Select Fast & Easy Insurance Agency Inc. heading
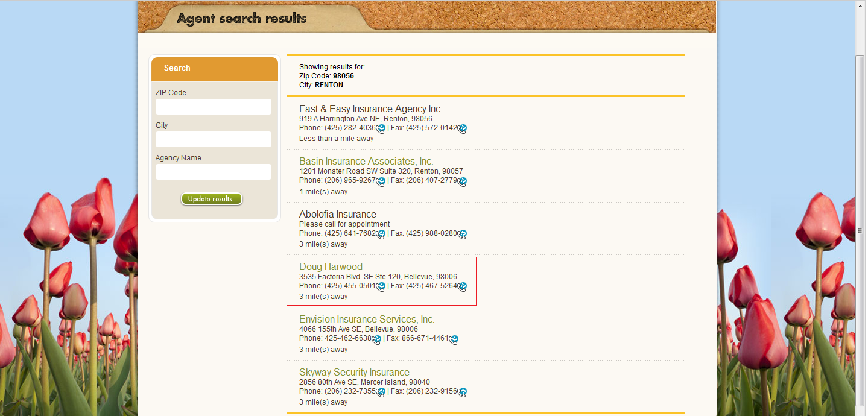 click(371, 109)
